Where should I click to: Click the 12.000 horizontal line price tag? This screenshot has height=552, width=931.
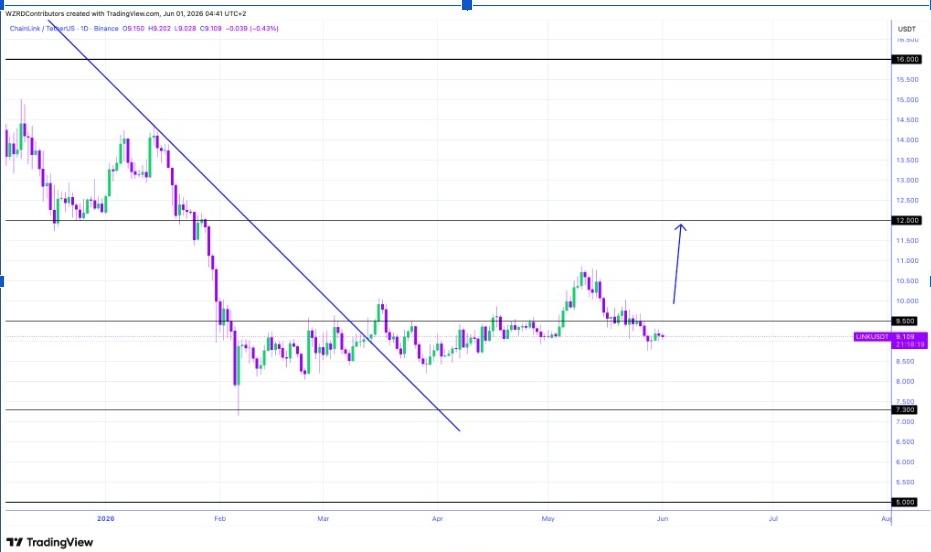coord(906,220)
